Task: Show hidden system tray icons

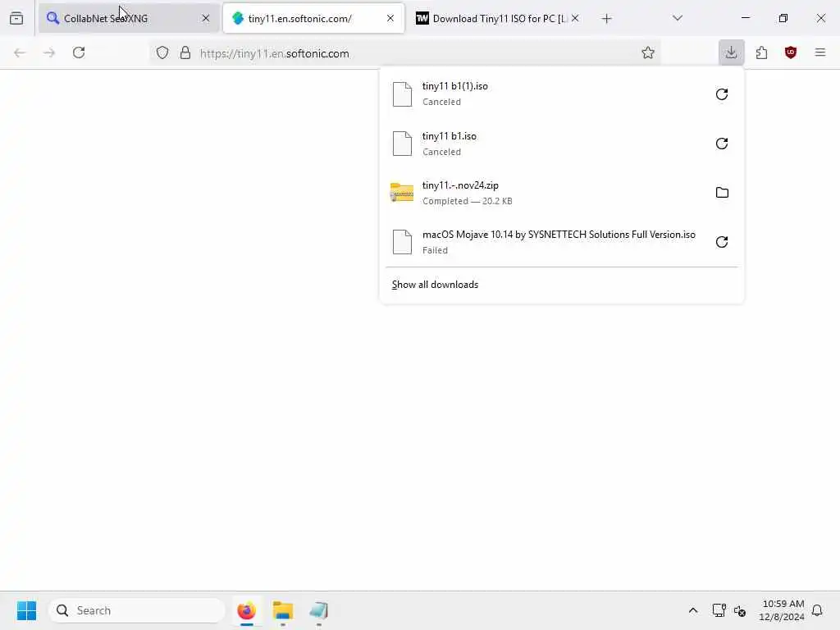Action: (x=692, y=610)
